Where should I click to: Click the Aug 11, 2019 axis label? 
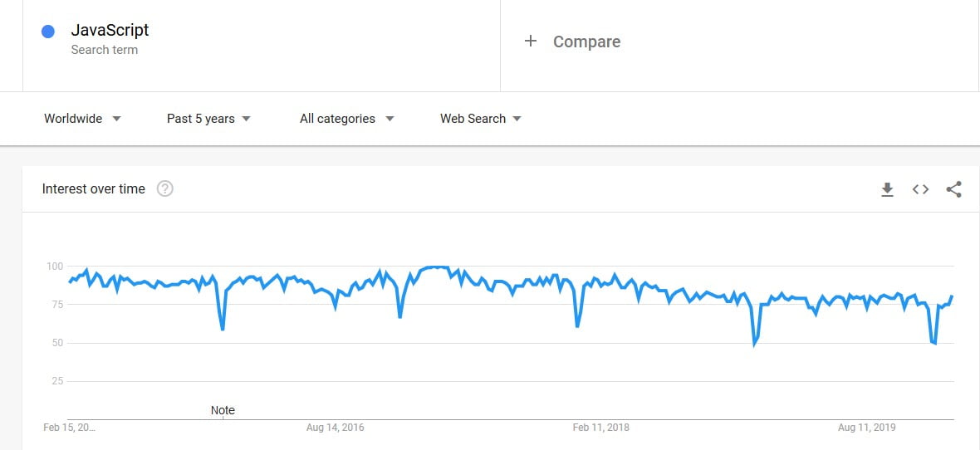pyautogui.click(x=867, y=428)
